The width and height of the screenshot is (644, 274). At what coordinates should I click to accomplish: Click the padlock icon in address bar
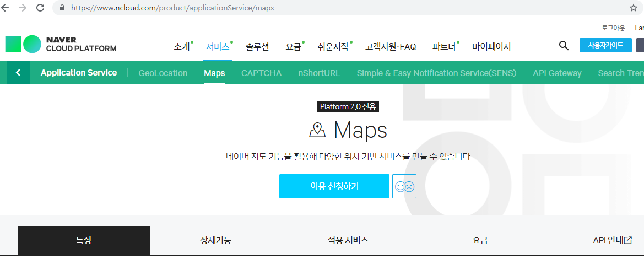(62, 8)
